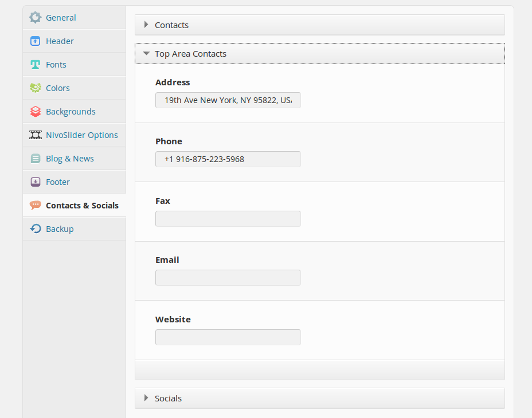Click the Contacts & Socials speech bubble icon
This screenshot has height=418, width=532.
(36, 206)
